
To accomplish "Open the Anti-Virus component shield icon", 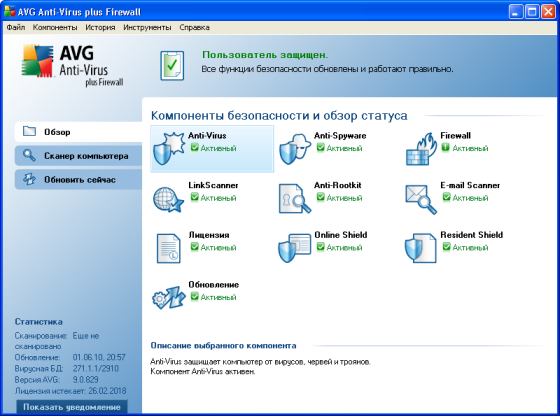I will 168,149.
